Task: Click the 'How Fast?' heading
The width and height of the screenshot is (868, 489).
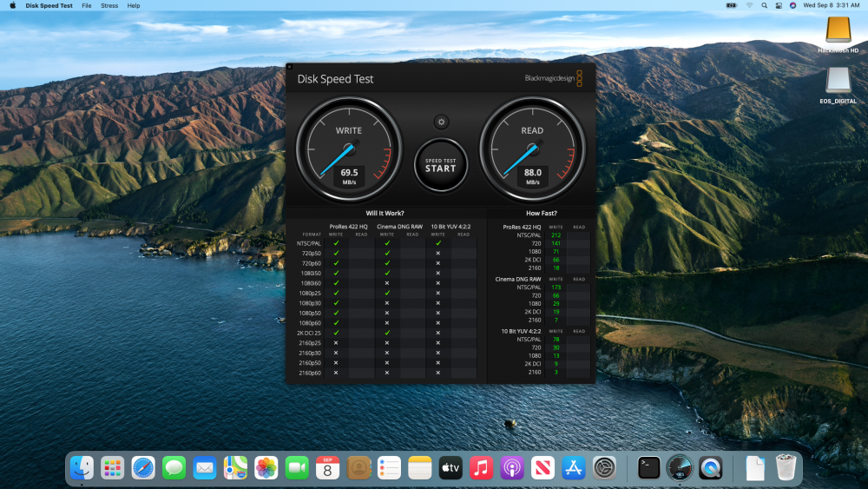Action: pos(542,213)
